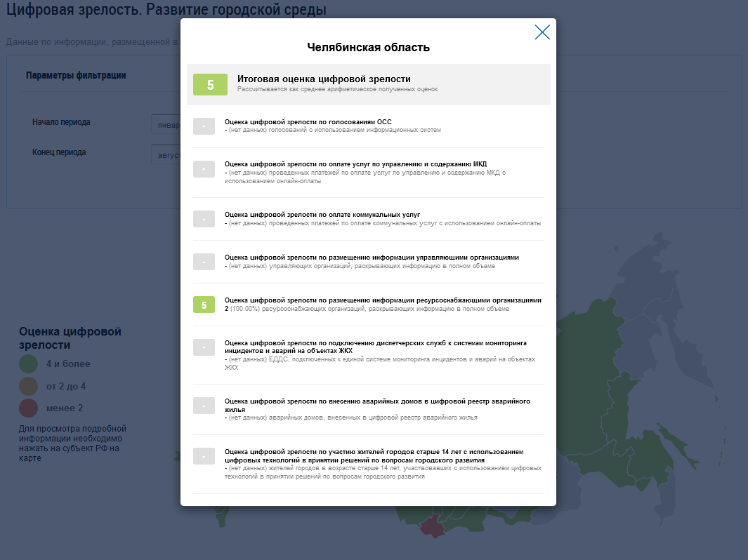Click the gray badge for аварийных домов row

204,406
